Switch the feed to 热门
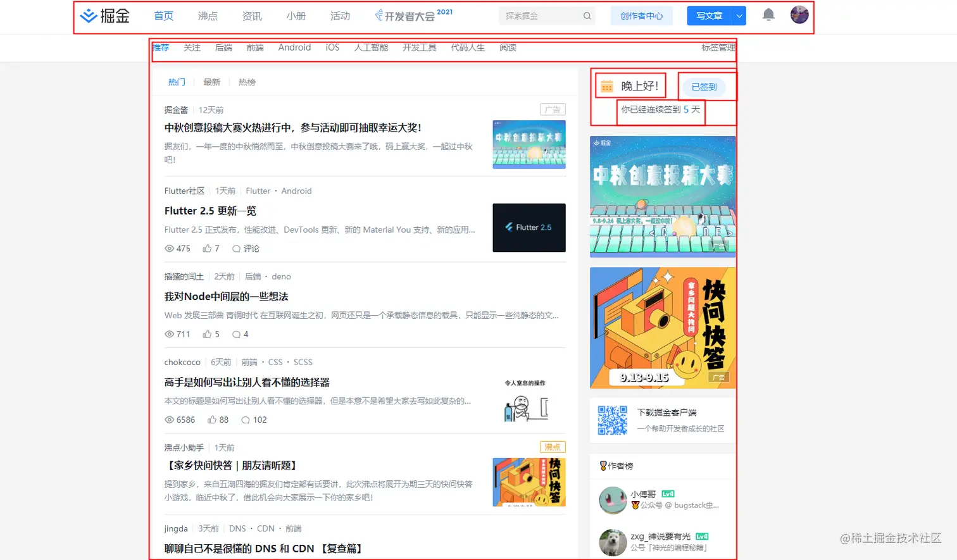Screen dimensions: 957x560 tap(177, 82)
